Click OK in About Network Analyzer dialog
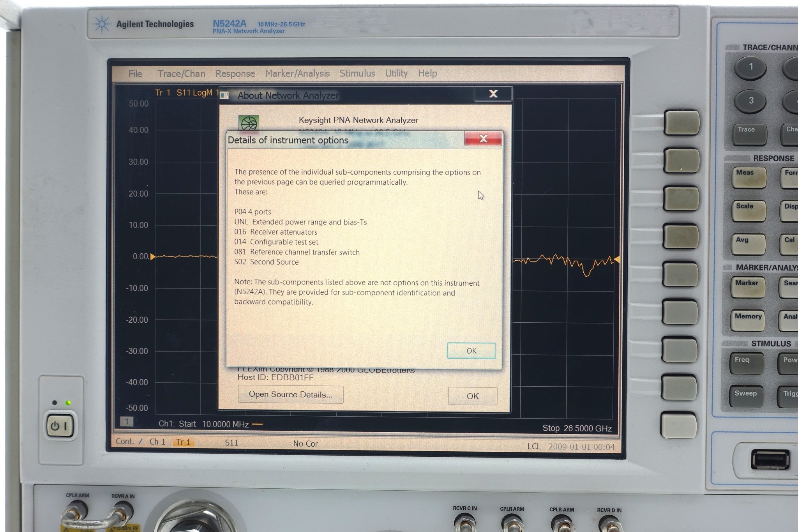The width and height of the screenshot is (798, 532). (x=473, y=396)
